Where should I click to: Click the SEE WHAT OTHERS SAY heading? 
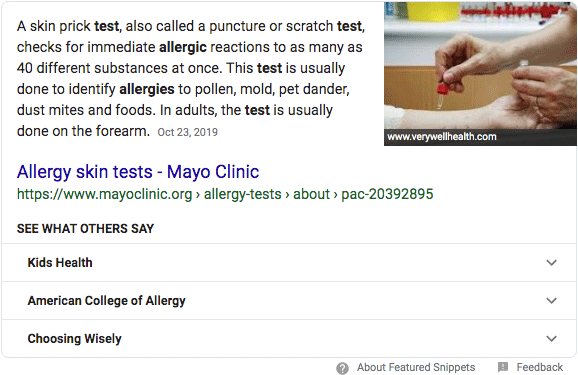(85, 229)
